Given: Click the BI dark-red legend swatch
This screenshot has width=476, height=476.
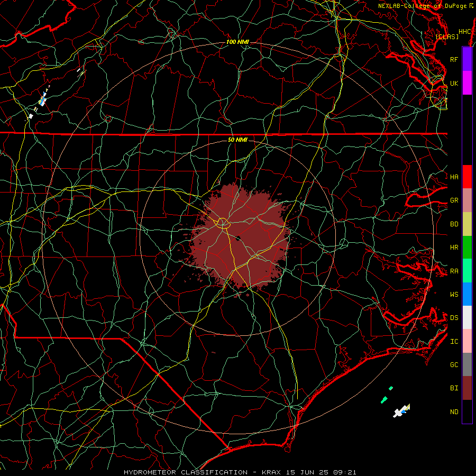Looking at the screenshot, I should (x=467, y=388).
